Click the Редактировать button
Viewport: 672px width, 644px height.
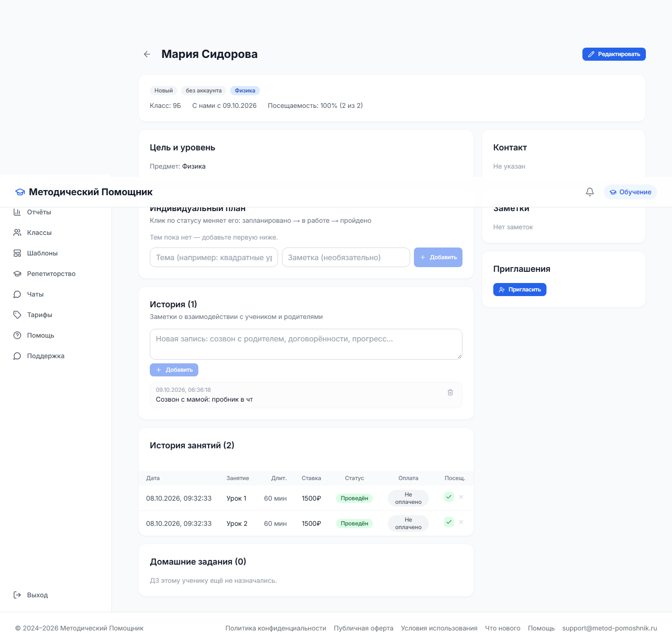pos(614,54)
